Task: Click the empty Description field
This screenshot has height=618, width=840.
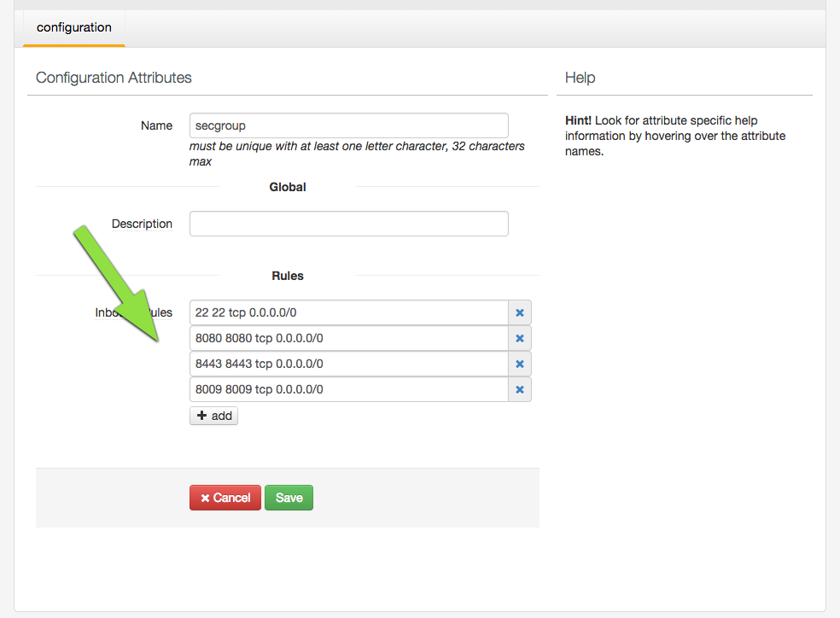Action: pyautogui.click(x=348, y=223)
